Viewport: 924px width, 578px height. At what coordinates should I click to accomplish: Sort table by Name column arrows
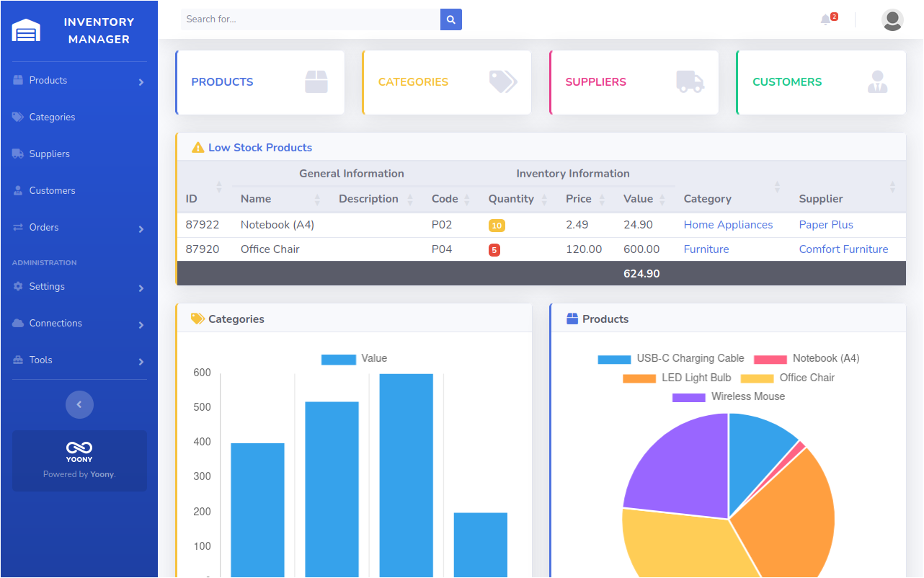pyautogui.click(x=317, y=199)
